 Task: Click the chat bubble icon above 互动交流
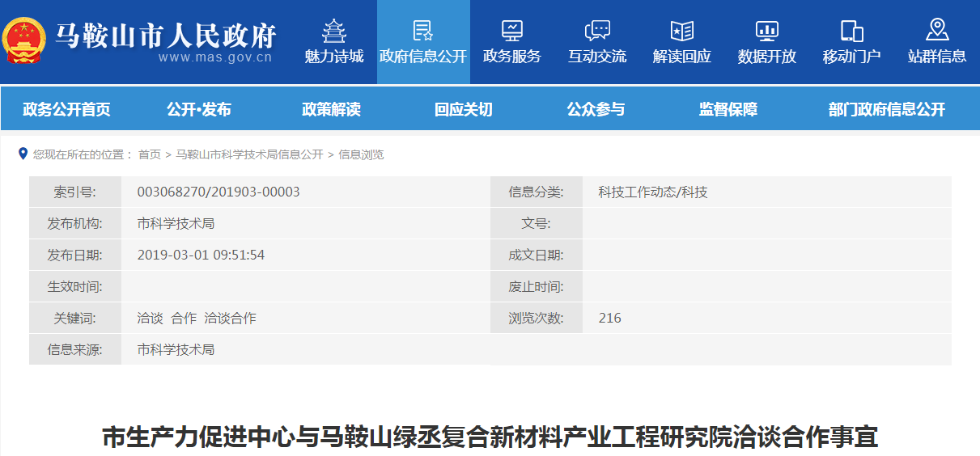pyautogui.click(x=597, y=31)
